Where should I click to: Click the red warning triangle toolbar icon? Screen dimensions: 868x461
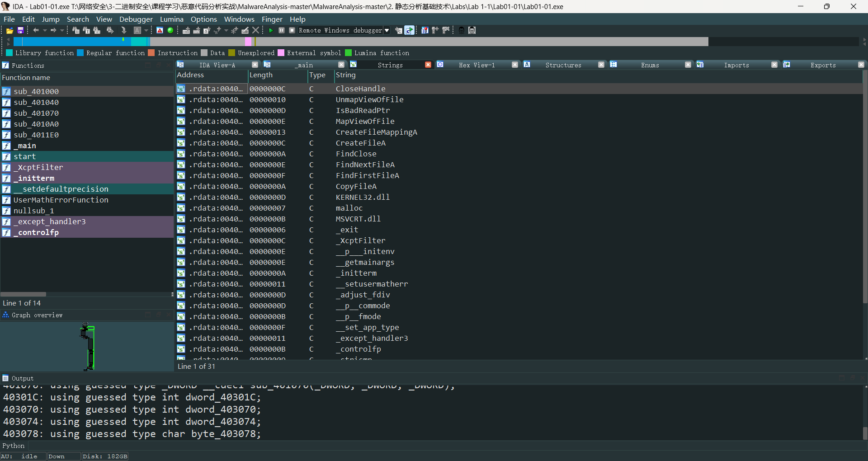[160, 30]
